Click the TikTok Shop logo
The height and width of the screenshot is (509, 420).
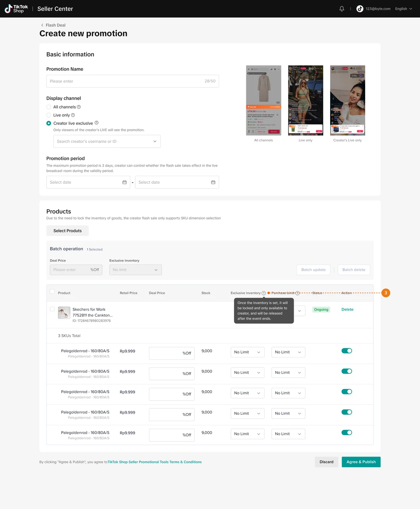pos(16,9)
